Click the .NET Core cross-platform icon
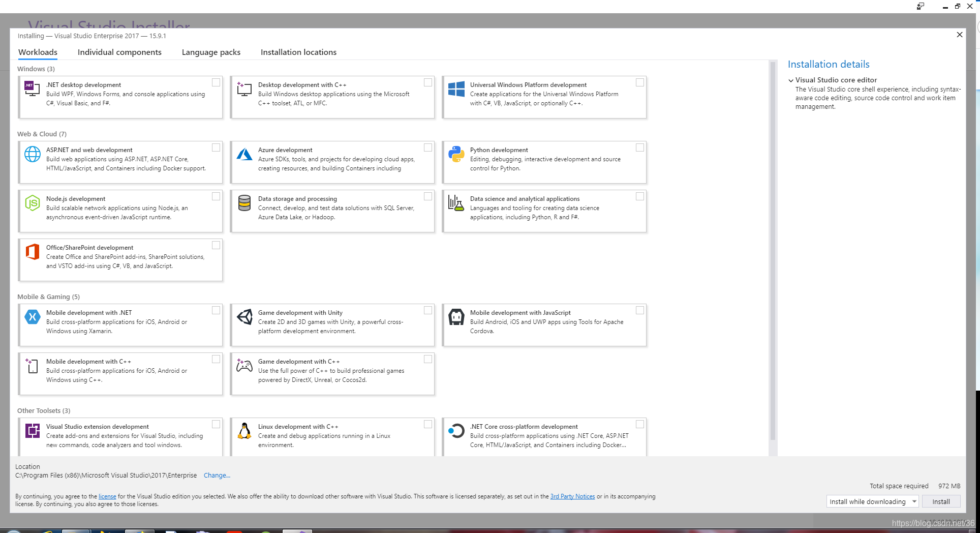The image size is (980, 533). click(456, 431)
